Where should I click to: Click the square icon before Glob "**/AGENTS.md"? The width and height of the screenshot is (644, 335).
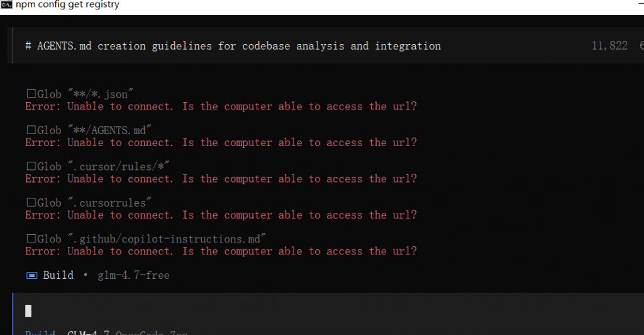(30, 130)
